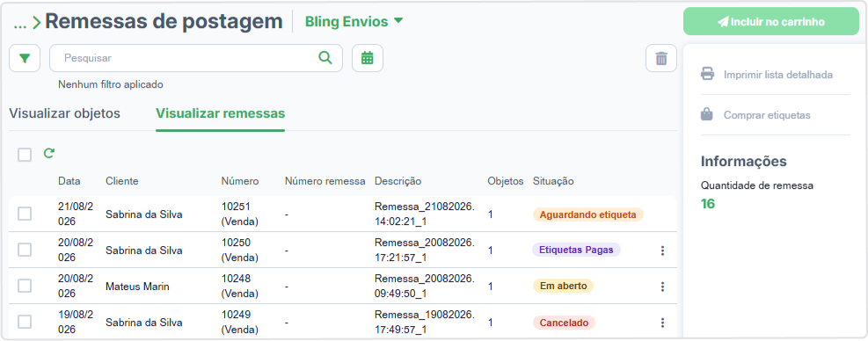
Task: Click the Situação column header
Action: pyautogui.click(x=553, y=181)
